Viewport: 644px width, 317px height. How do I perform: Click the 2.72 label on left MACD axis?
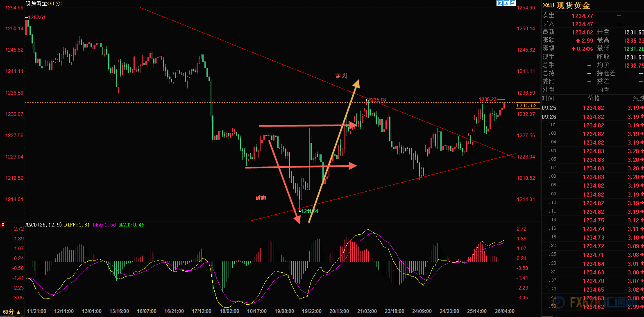click(19, 229)
